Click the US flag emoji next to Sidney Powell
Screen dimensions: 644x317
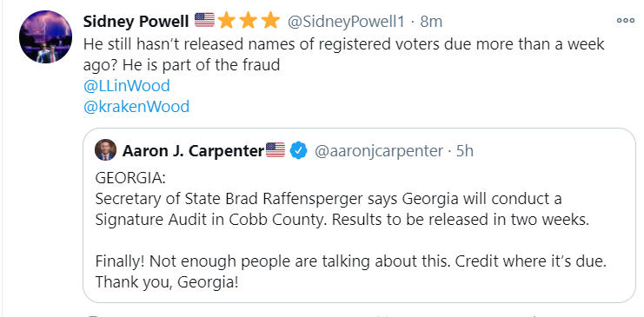pyautogui.click(x=204, y=21)
